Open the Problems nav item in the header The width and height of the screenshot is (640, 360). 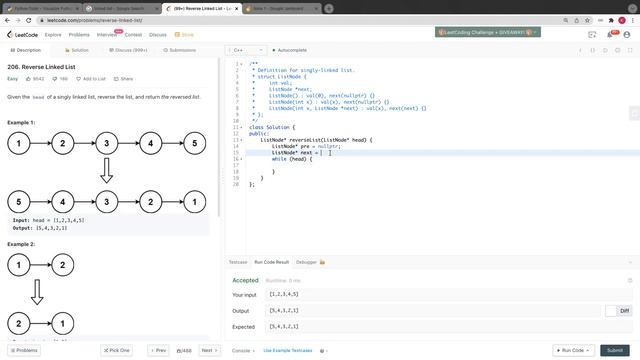tap(79, 35)
